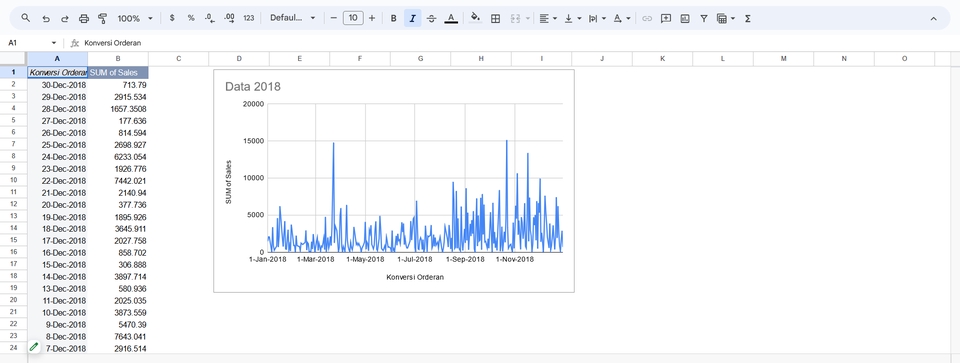Open the Default font dropdown
This screenshot has height=363, width=960.
point(293,18)
